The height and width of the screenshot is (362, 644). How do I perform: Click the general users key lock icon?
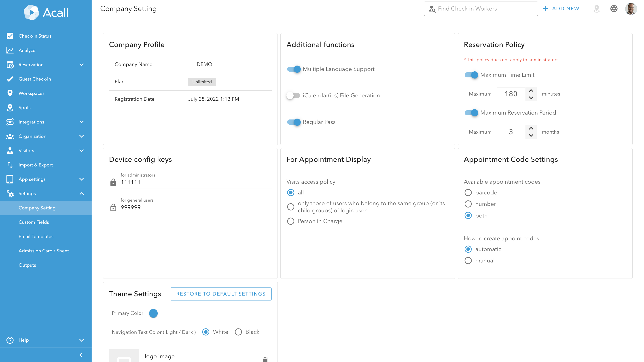pyautogui.click(x=113, y=207)
